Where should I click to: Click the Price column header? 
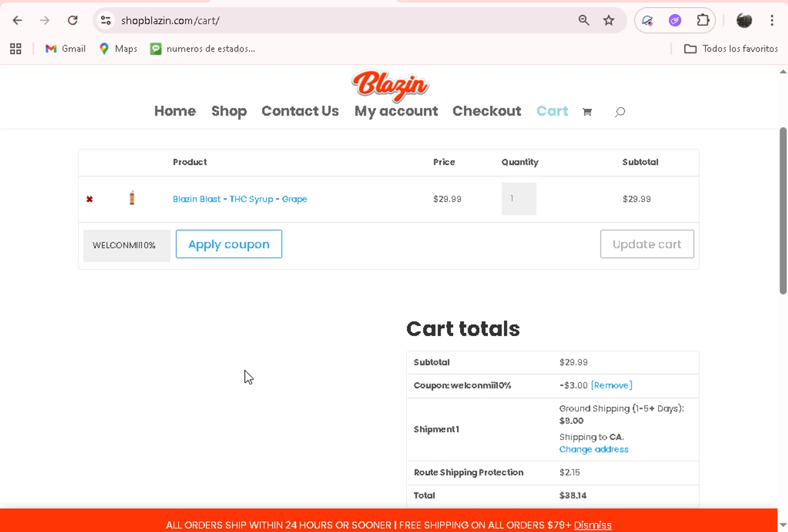point(444,162)
